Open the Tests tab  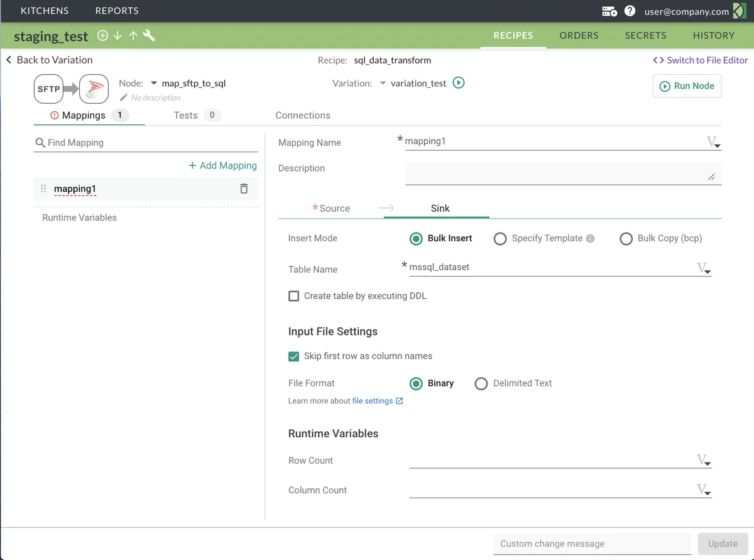[186, 115]
